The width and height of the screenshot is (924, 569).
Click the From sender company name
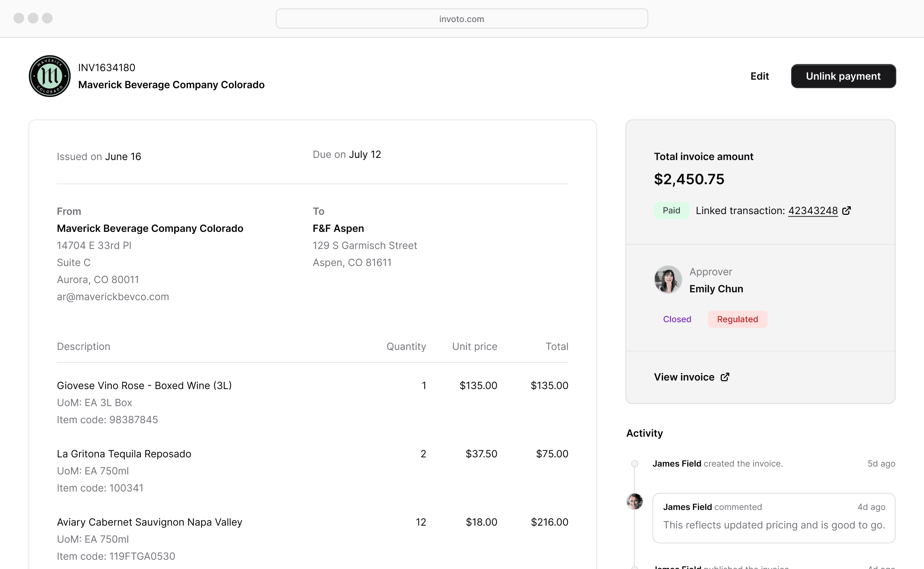[150, 228]
